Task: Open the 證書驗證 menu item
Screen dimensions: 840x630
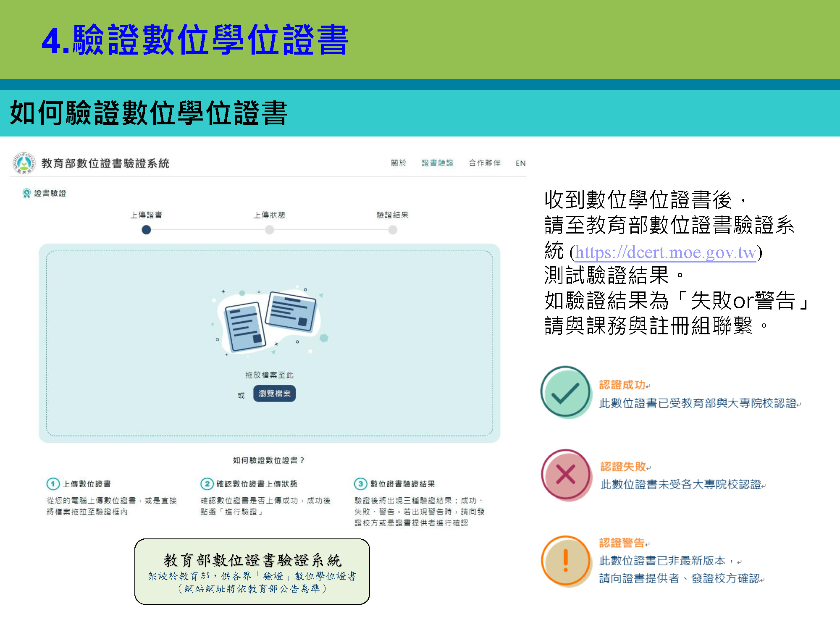Action: pyautogui.click(x=437, y=163)
